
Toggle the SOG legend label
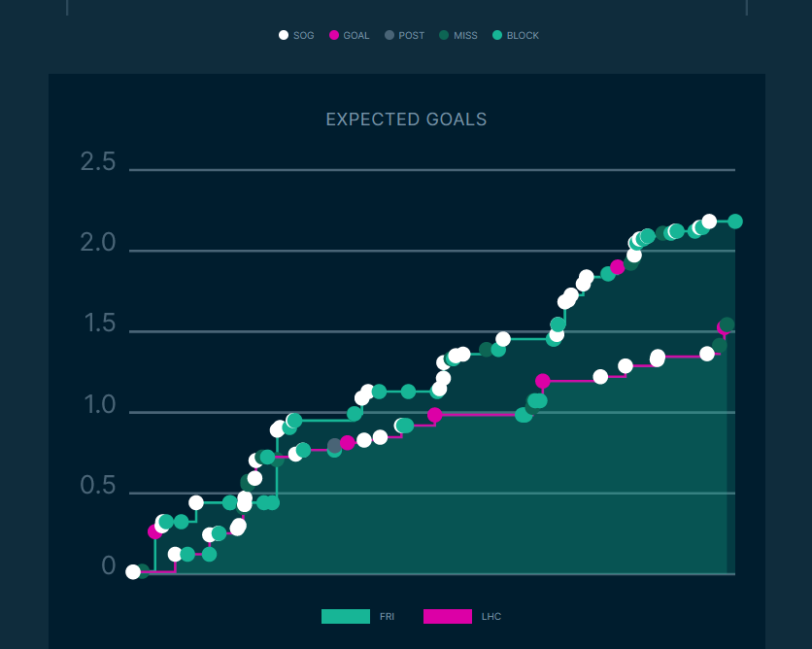coord(303,35)
